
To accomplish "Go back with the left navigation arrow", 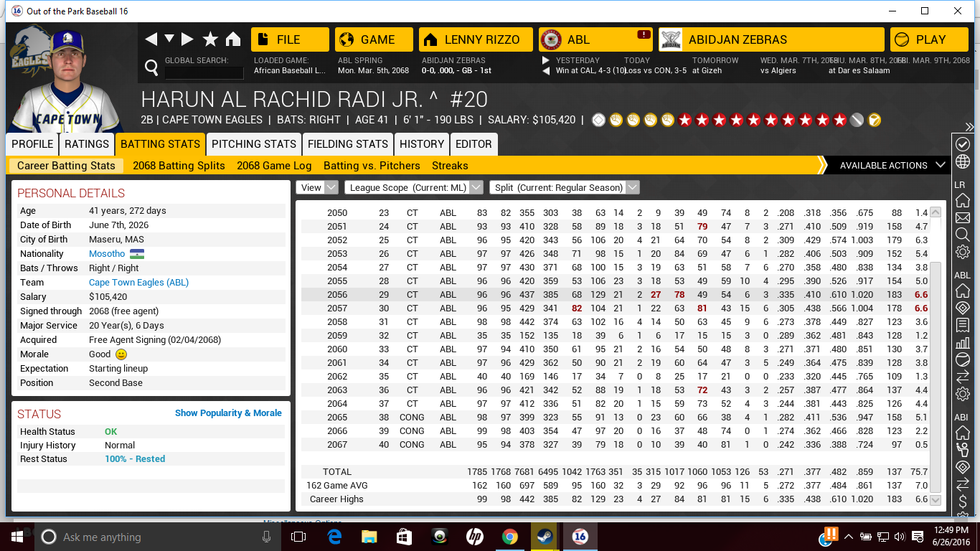I will tap(151, 39).
